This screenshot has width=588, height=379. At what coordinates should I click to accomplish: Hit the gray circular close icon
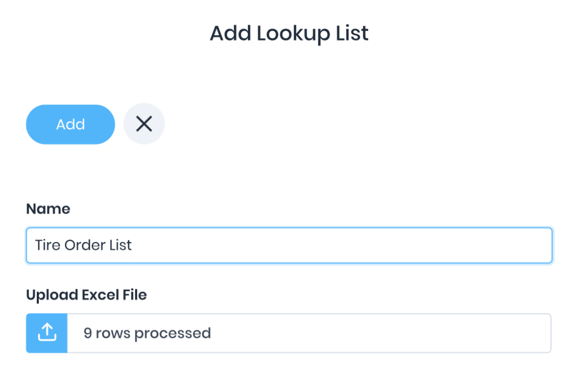[144, 124]
